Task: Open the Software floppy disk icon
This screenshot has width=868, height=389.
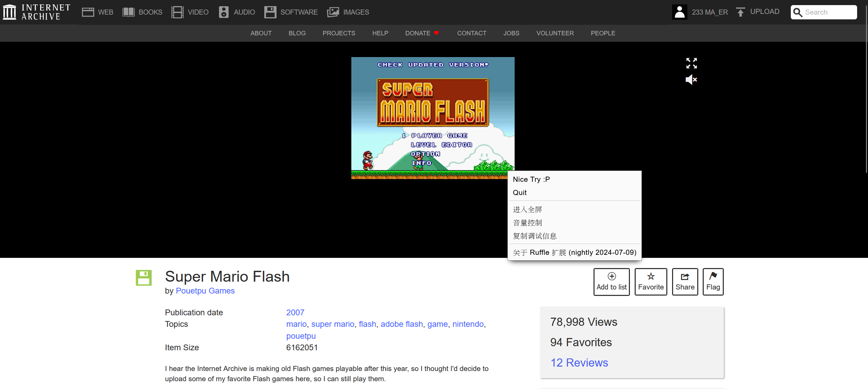Action: click(x=270, y=12)
